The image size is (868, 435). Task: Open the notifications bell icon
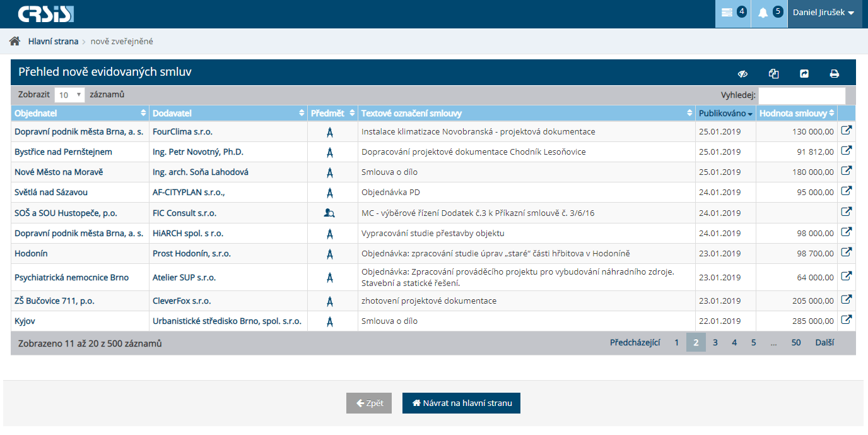768,13
